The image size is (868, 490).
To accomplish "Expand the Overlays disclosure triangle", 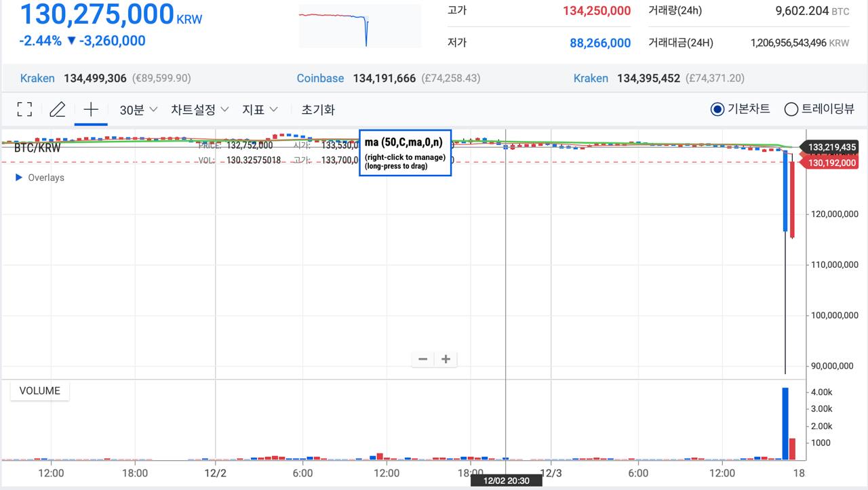I will 19,178.
